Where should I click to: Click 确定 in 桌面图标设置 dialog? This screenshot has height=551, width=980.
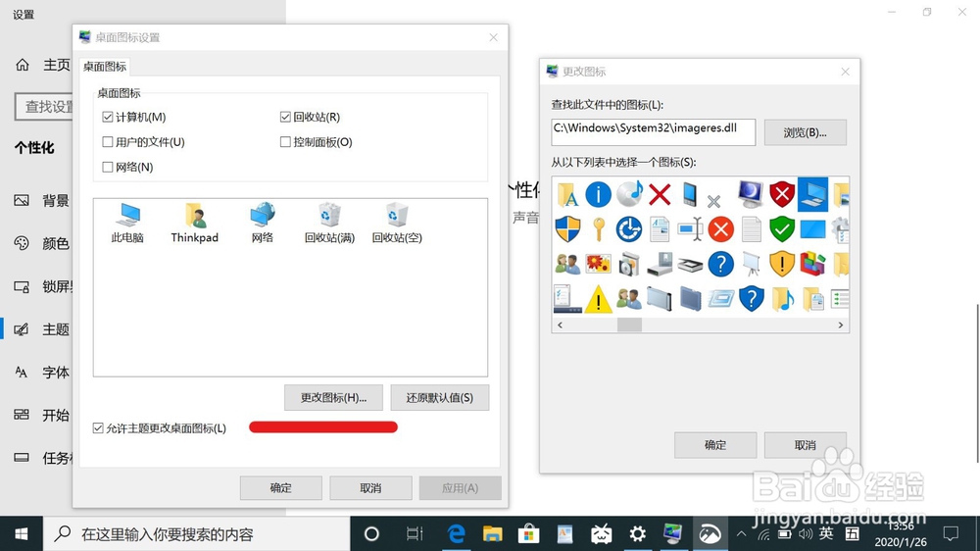pyautogui.click(x=280, y=488)
